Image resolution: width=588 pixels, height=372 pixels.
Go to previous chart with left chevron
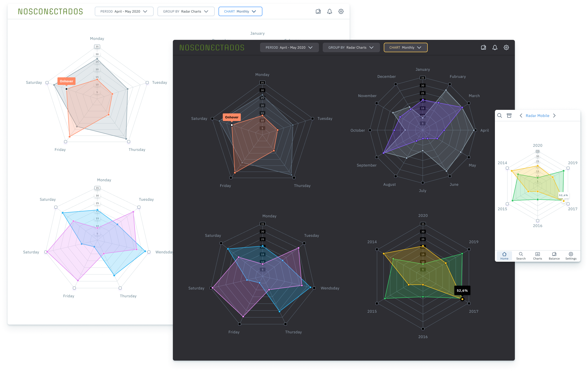click(521, 116)
